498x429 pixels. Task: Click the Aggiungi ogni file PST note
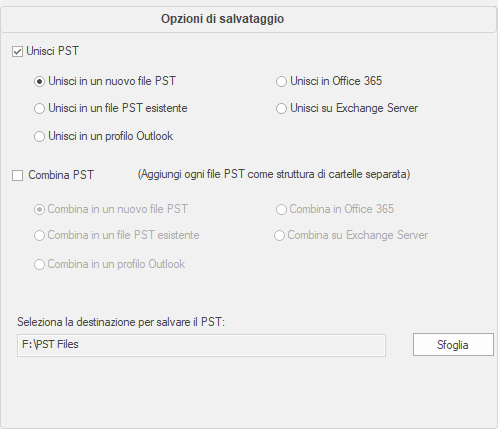coord(274,174)
